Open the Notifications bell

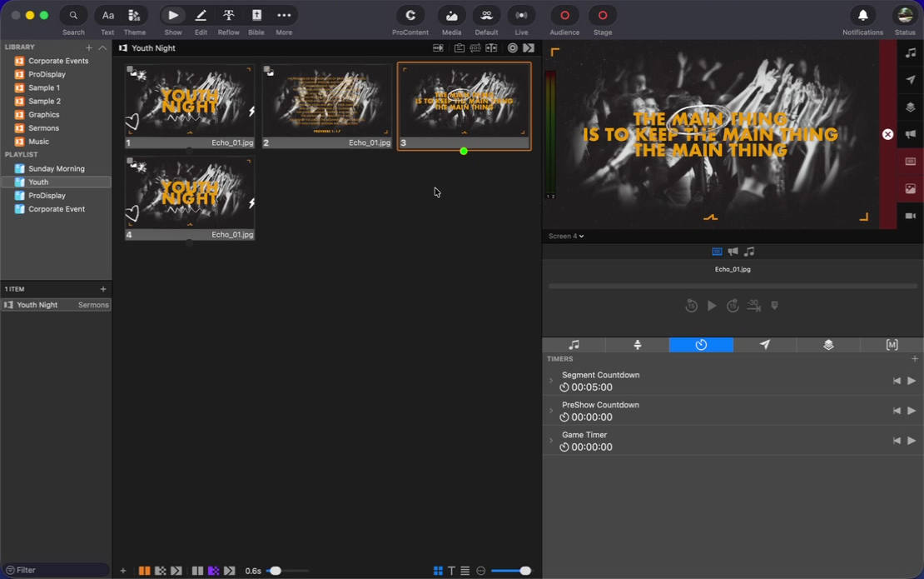(862, 15)
